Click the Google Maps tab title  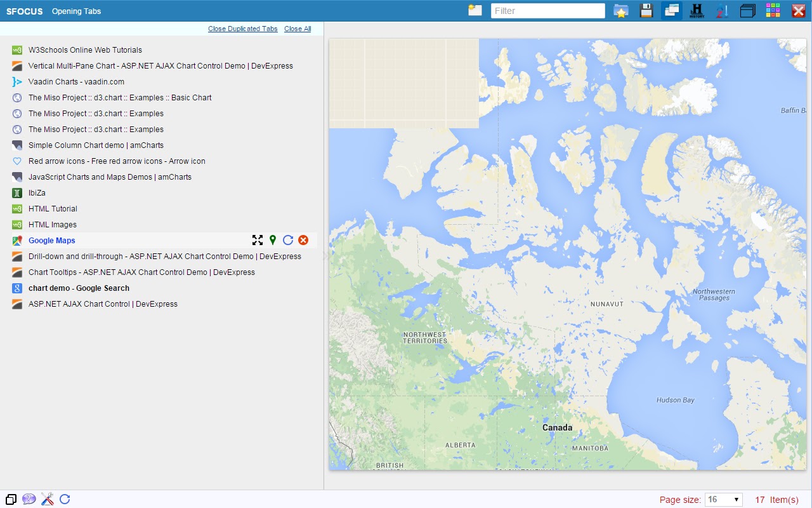click(52, 241)
